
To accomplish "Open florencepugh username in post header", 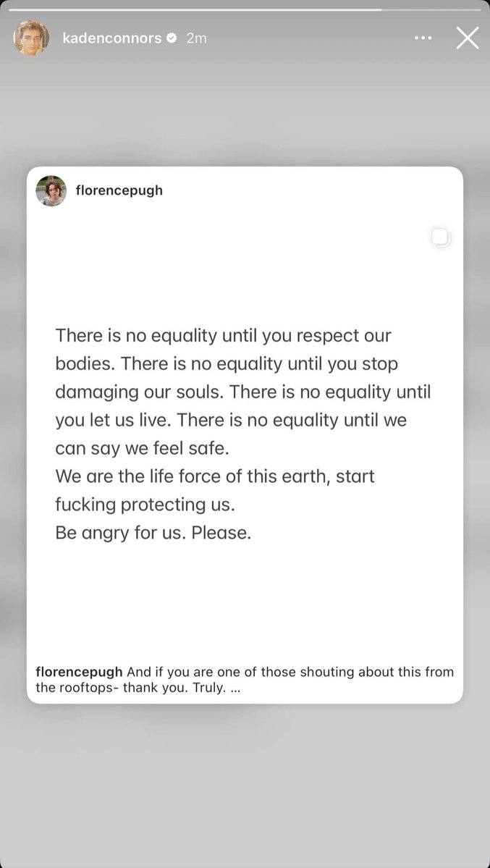I will point(119,190).
